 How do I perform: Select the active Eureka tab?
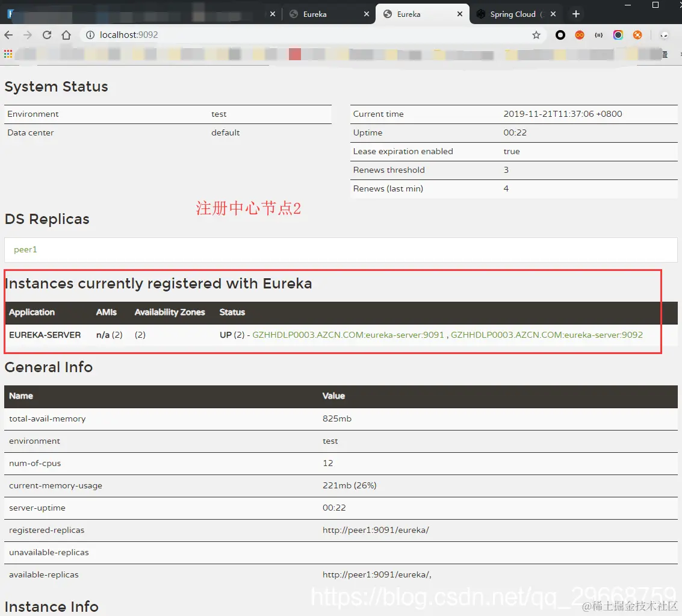coord(422,14)
